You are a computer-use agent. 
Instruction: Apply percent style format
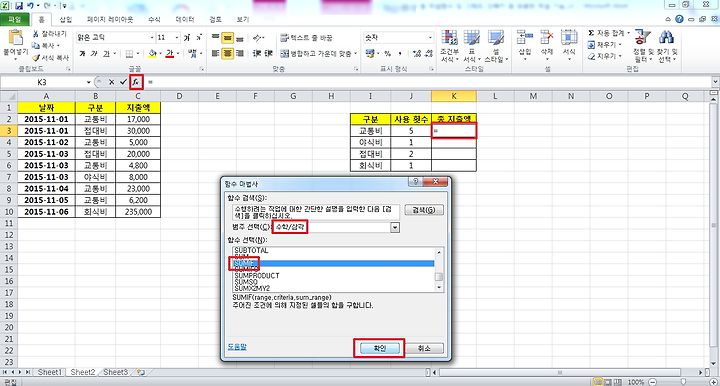click(x=388, y=54)
